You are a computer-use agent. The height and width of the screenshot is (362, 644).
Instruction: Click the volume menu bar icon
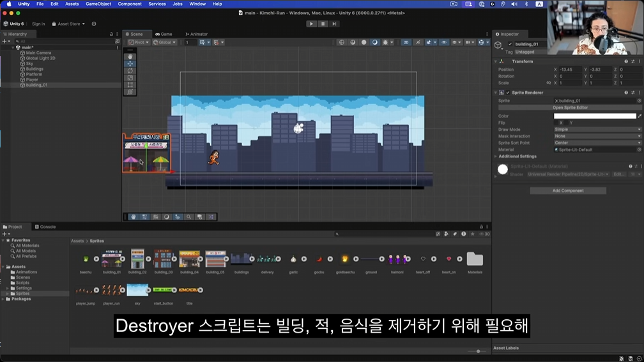click(514, 4)
